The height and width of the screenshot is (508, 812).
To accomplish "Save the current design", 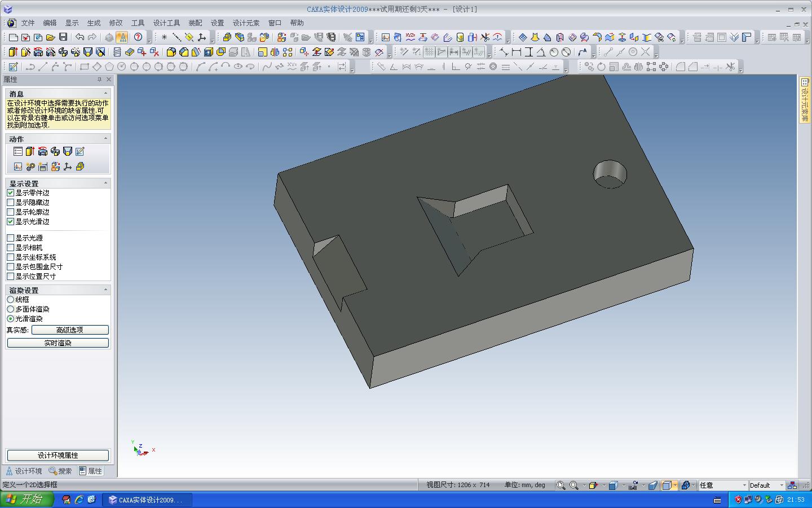I will [x=63, y=37].
